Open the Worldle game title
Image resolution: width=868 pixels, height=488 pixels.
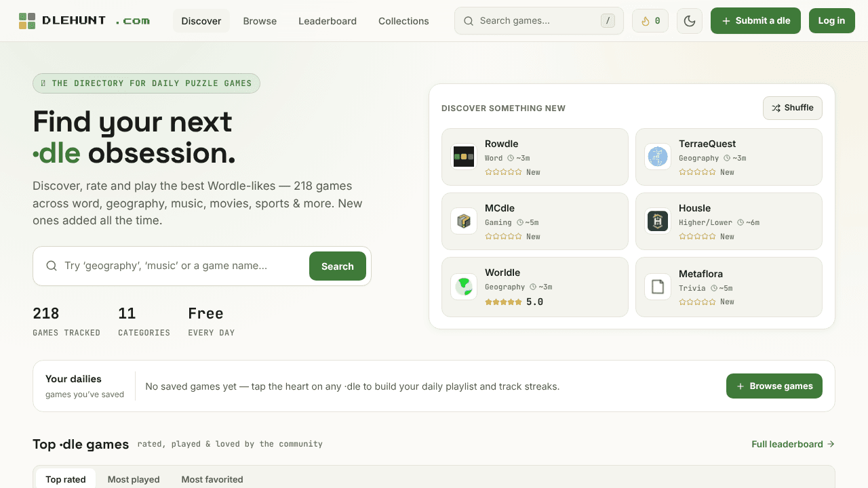[502, 272]
